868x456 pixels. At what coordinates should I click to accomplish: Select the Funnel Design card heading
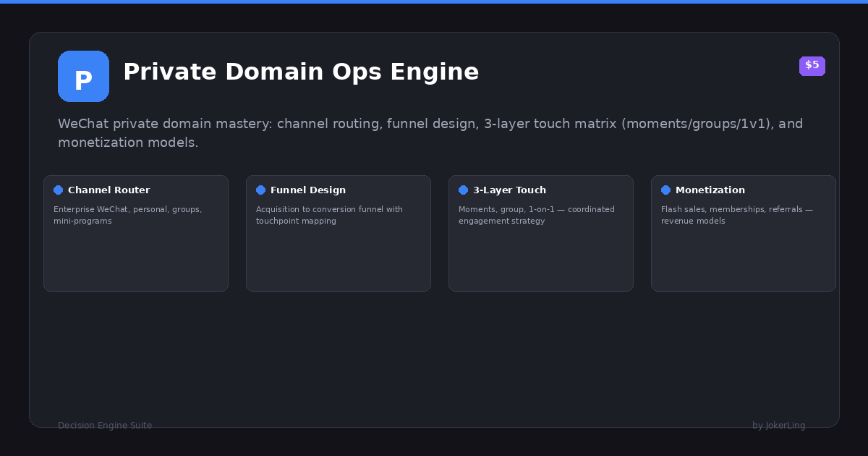click(x=308, y=190)
